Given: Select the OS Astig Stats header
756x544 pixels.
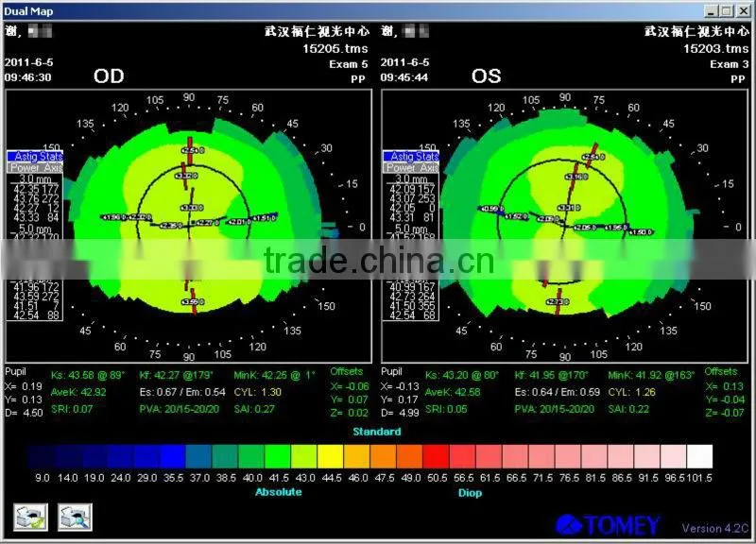Looking at the screenshot, I should click(411, 156).
